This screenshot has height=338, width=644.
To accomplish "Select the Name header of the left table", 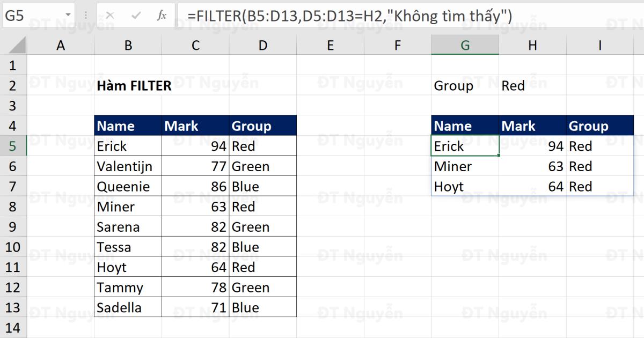I will (x=128, y=126).
